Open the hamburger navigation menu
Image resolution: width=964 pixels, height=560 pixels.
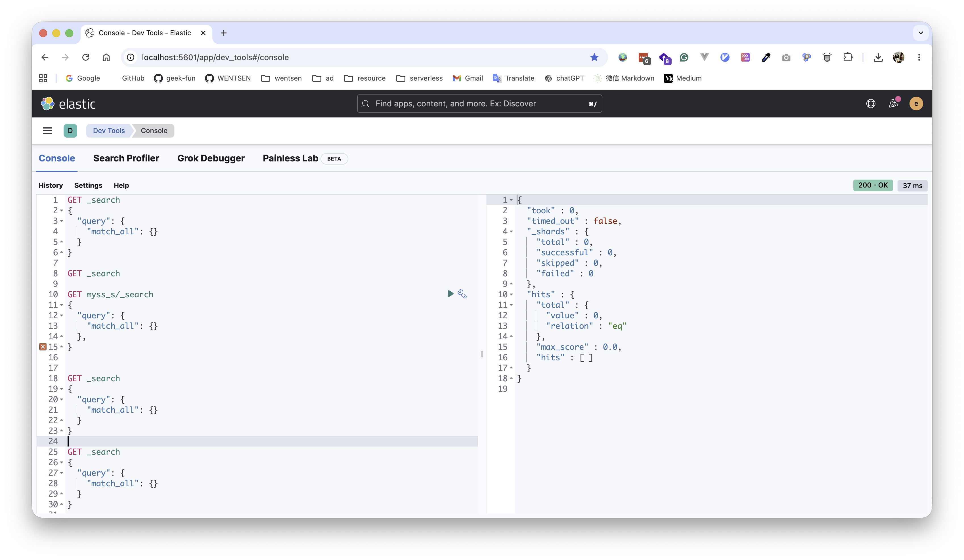pyautogui.click(x=47, y=131)
